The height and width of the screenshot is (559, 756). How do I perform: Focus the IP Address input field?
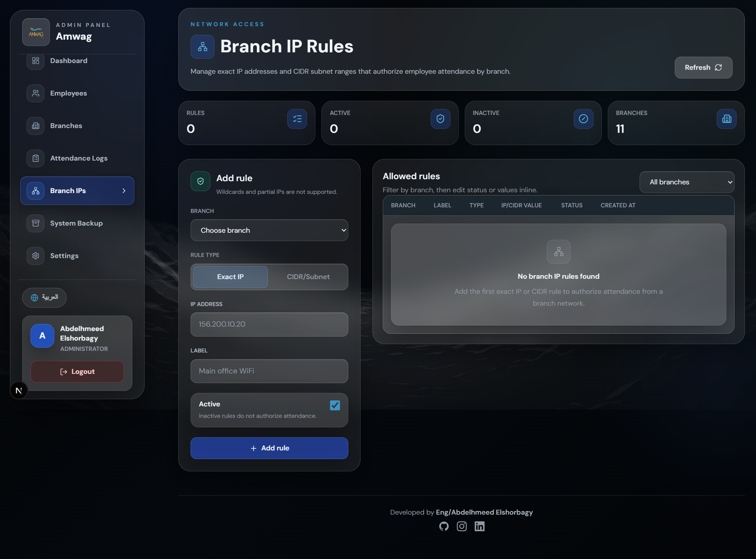coord(269,324)
